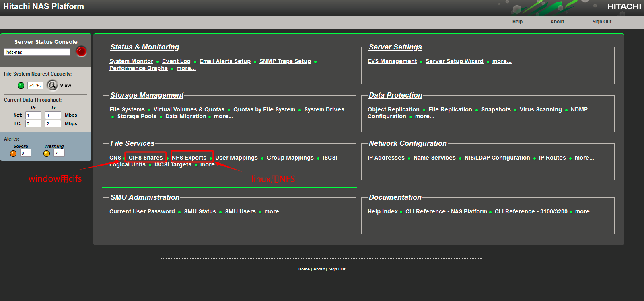Open EVS Management
Screen dimensions: 644x301
click(392, 61)
